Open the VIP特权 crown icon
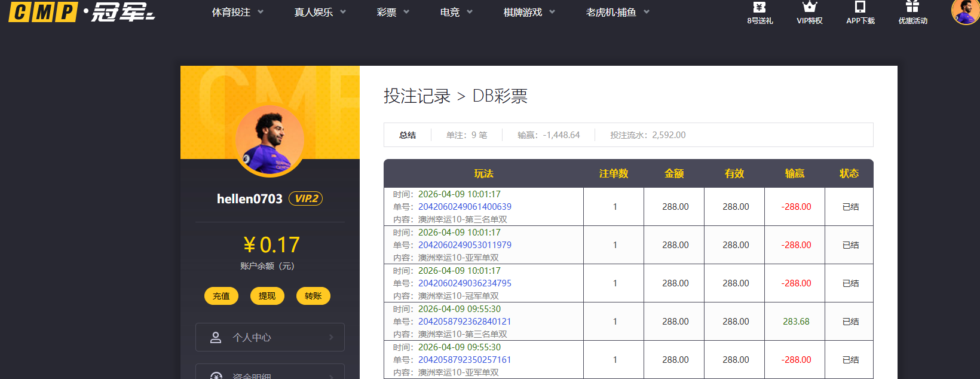 pos(810,7)
